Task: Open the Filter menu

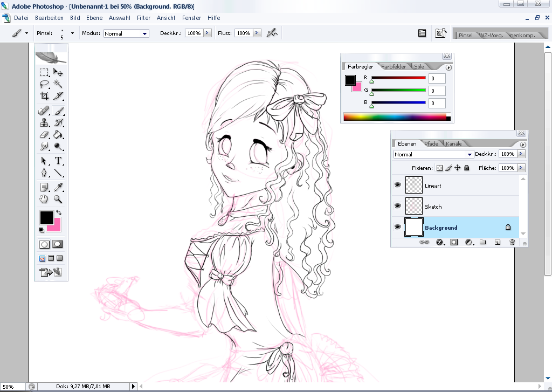Action: (x=143, y=18)
